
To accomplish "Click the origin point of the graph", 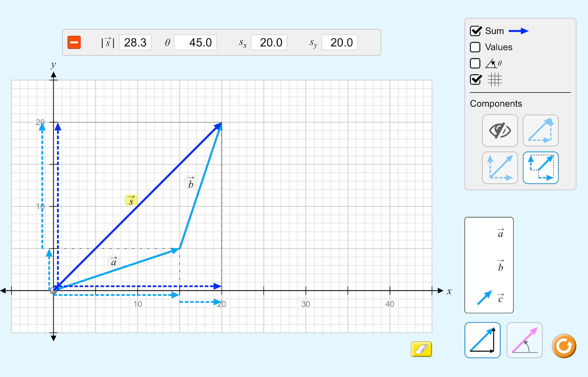I will click(x=54, y=291).
